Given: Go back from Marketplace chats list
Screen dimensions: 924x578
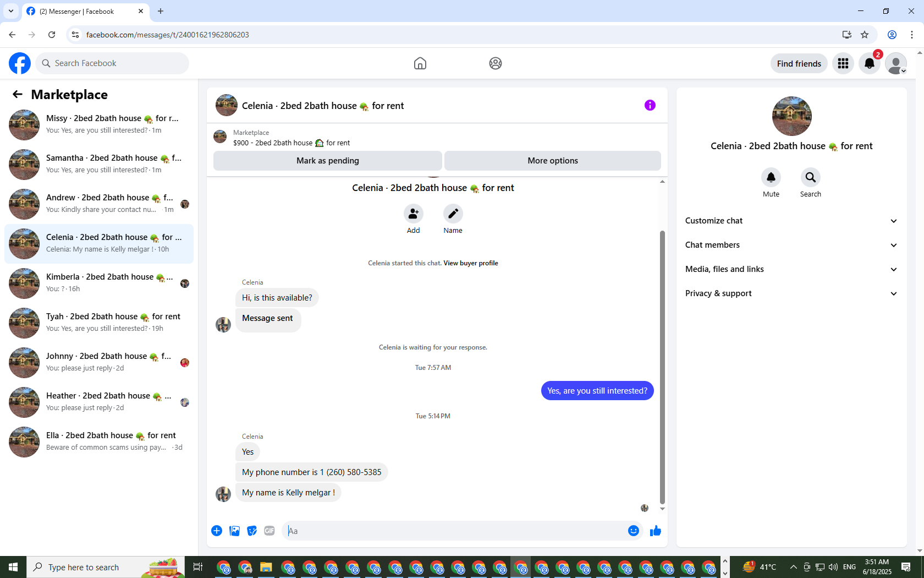Looking at the screenshot, I should 18,95.
